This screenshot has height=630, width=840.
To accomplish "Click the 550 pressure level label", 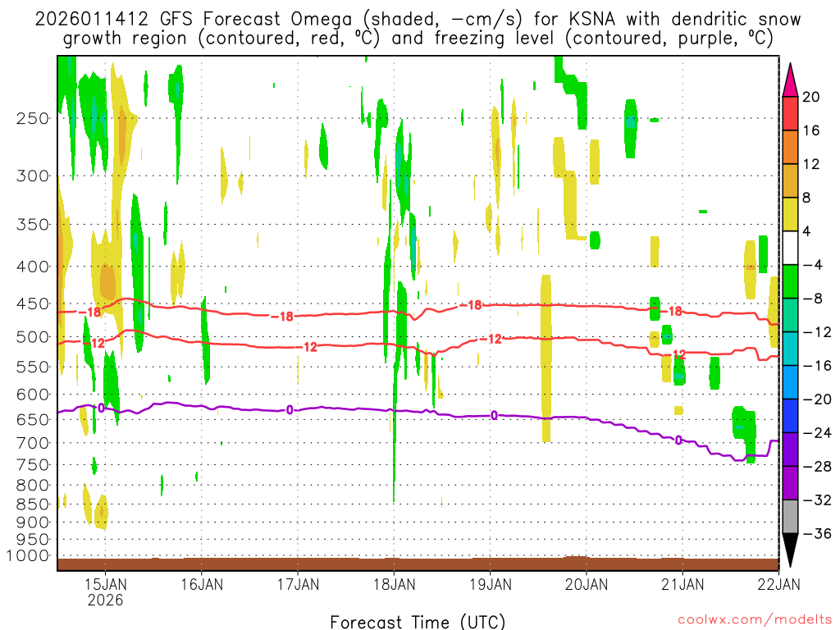I will (x=33, y=367).
